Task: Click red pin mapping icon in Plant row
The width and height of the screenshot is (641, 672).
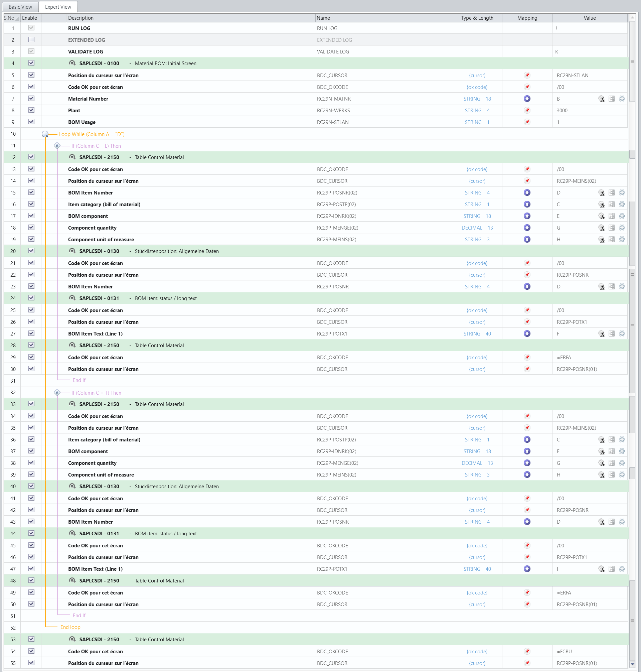Action: pos(527,110)
